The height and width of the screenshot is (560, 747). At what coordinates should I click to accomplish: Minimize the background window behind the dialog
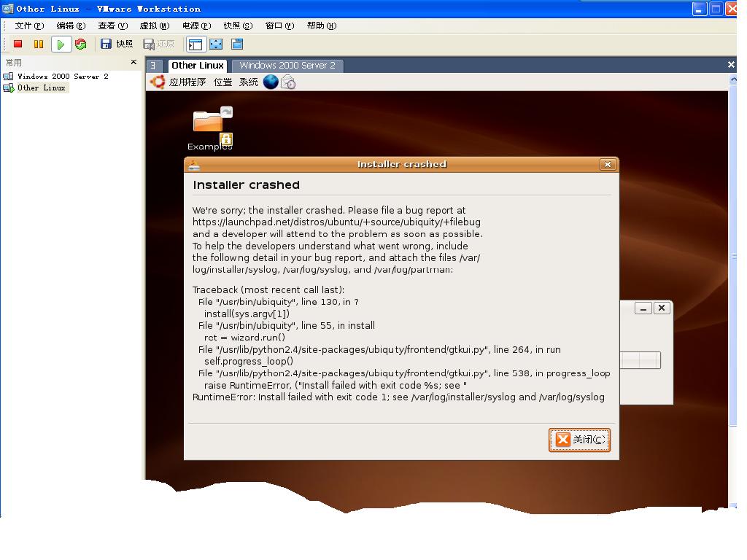click(643, 308)
